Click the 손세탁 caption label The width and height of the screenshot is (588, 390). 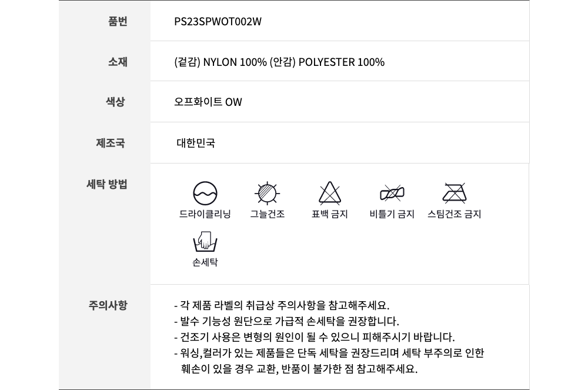(205, 262)
